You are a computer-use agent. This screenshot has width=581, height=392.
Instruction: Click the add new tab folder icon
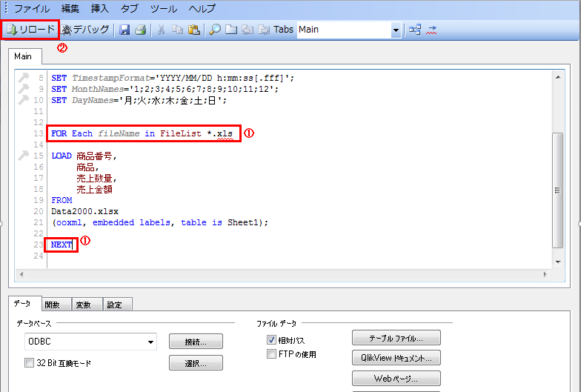click(231, 30)
